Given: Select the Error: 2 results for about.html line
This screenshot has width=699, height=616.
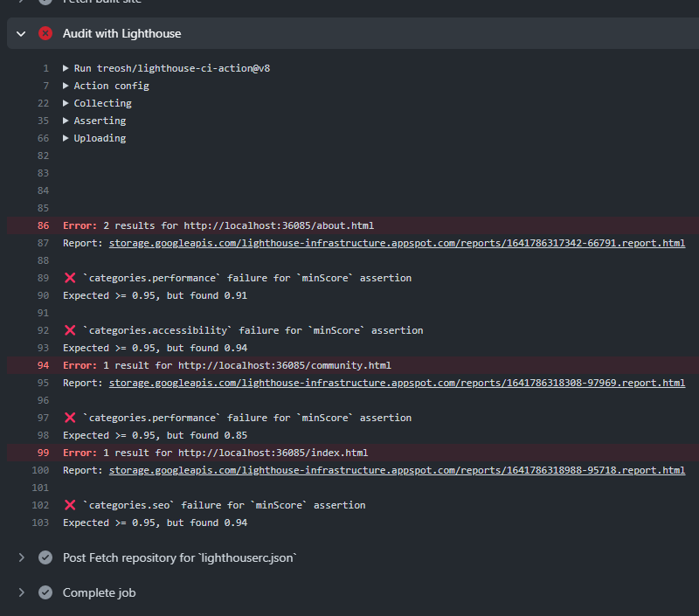Looking at the screenshot, I should [353, 225].
